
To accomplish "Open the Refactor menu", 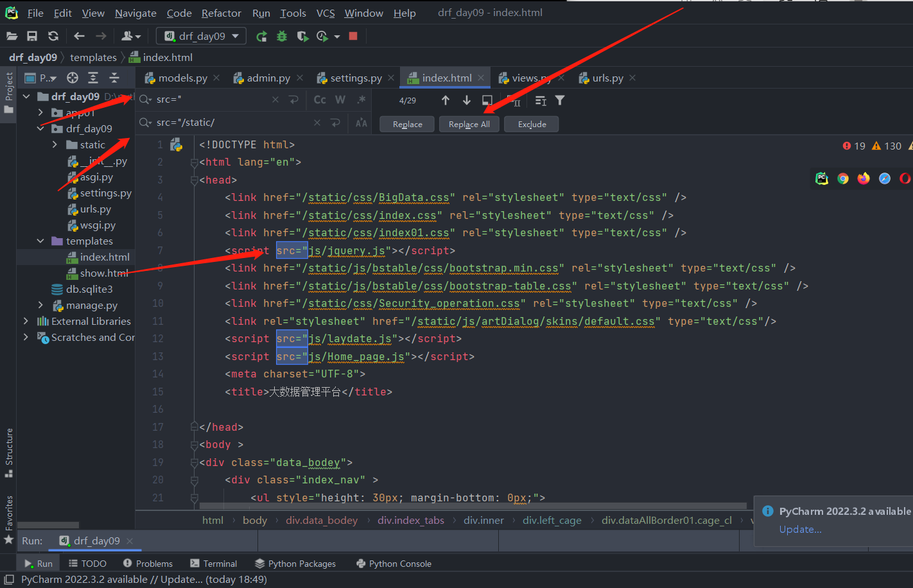I will pyautogui.click(x=221, y=13).
